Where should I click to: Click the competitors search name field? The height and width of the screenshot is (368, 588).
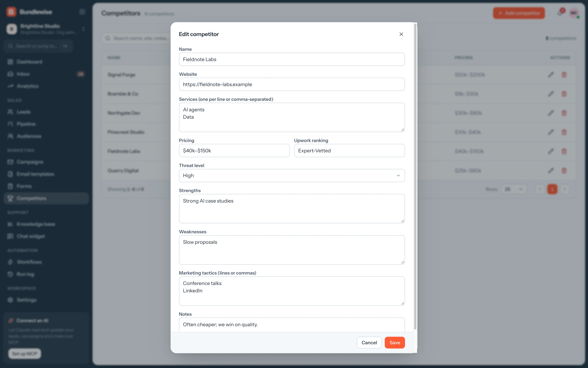pos(137,38)
